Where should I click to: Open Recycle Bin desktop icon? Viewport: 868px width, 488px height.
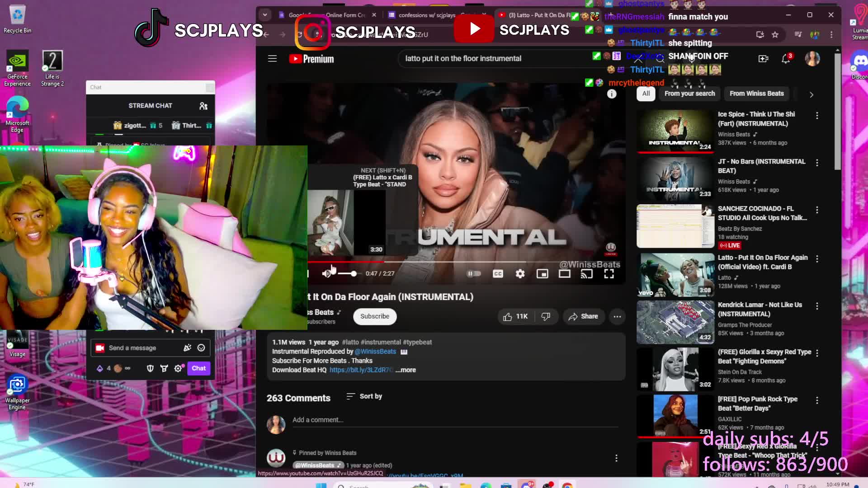point(17,19)
